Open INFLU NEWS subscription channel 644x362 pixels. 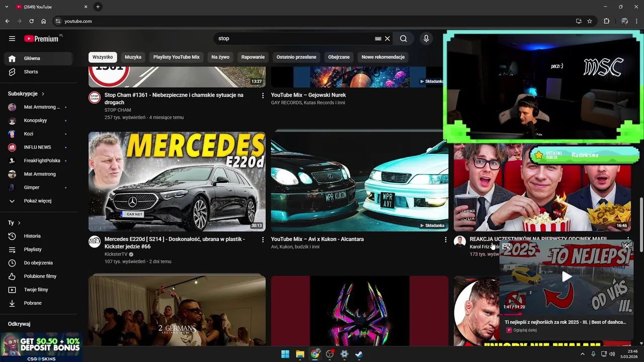pos(39,147)
